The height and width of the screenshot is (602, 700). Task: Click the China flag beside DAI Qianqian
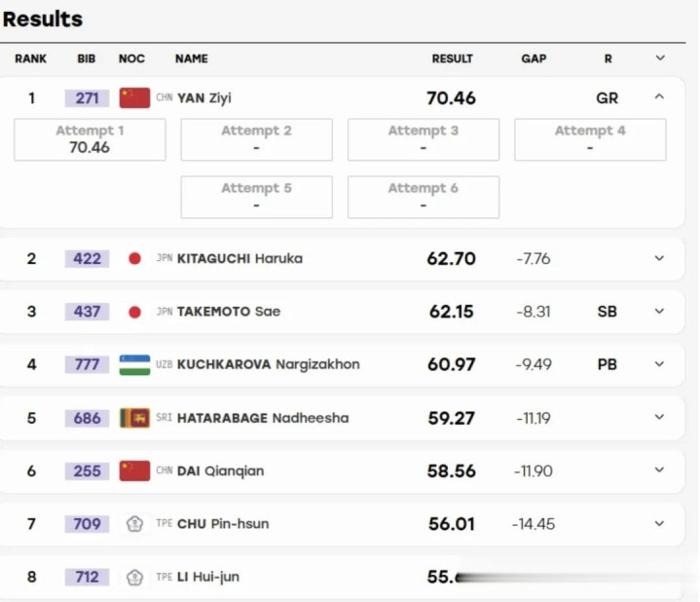pyautogui.click(x=134, y=471)
